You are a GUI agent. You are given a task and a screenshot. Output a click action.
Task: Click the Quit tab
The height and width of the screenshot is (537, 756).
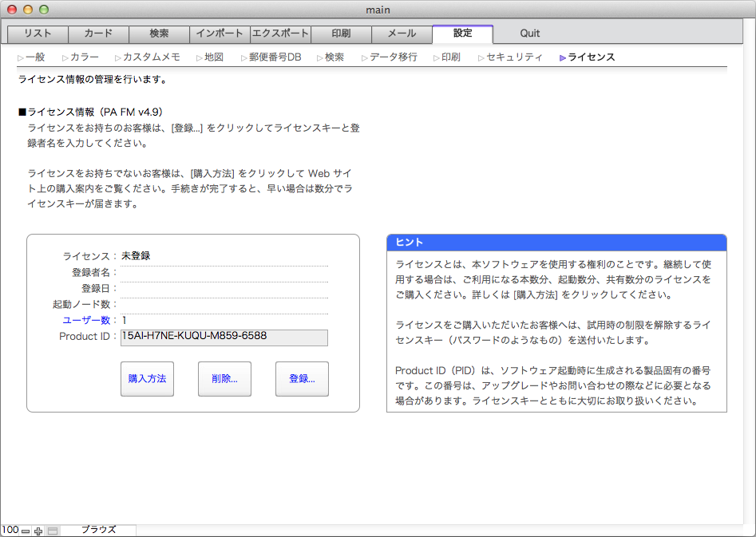529,34
